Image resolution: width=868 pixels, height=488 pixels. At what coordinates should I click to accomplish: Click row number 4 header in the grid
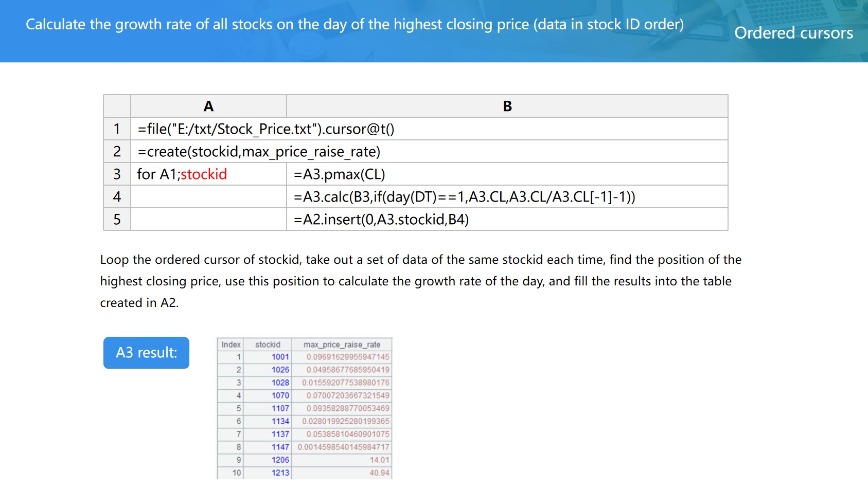coord(117,197)
